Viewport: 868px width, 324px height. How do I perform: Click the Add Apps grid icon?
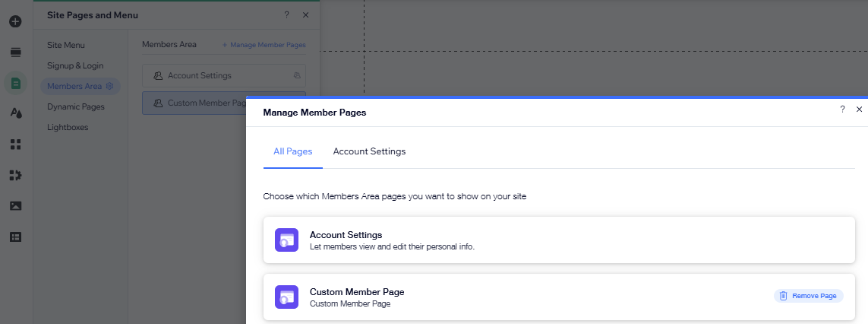(15, 145)
